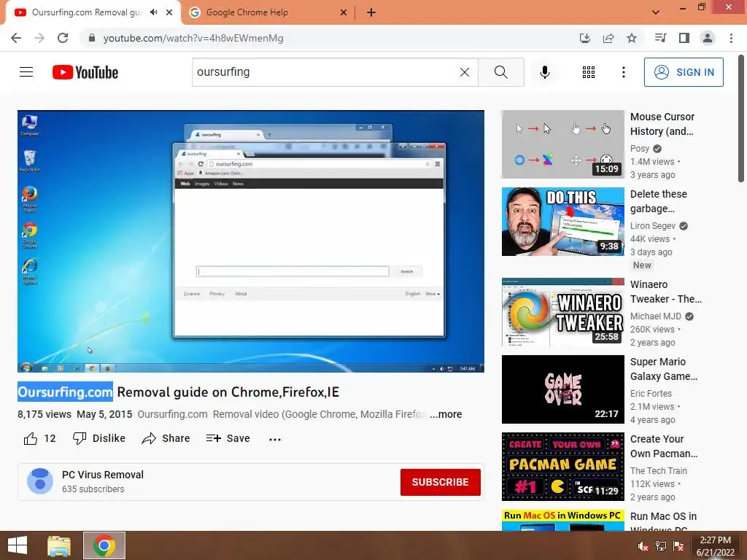The width and height of the screenshot is (747, 560).
Task: Open the media controls icon in Chrome toolbar
Action: tap(660, 38)
